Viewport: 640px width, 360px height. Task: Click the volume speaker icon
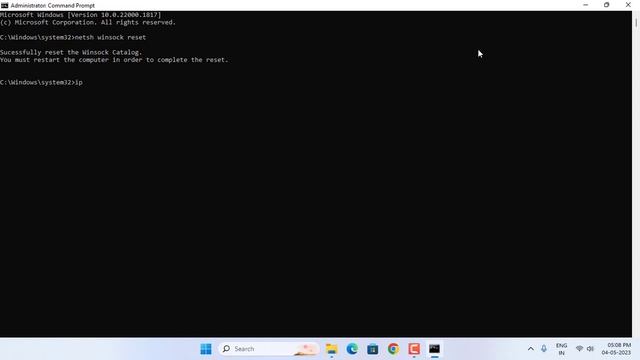tap(590, 349)
